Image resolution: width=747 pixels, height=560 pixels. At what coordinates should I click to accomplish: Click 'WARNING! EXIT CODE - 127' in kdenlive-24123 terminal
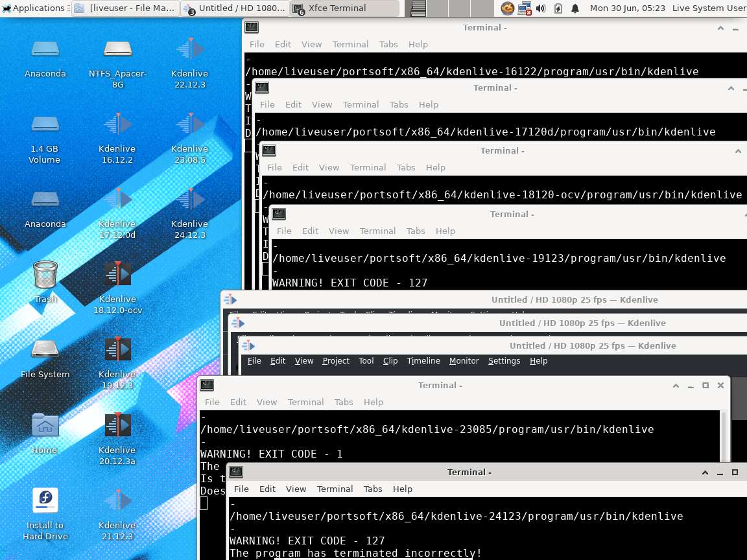307,541
